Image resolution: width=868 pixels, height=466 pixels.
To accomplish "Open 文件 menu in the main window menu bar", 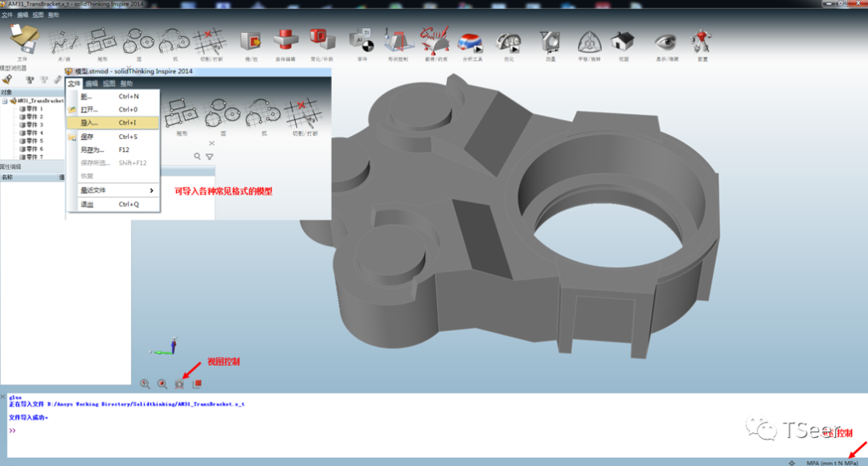I will point(6,15).
